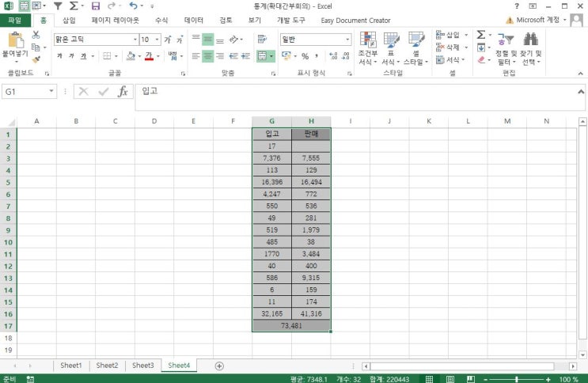Open the 파일 tab
Viewport: 588px width, 383px height.
coord(15,21)
